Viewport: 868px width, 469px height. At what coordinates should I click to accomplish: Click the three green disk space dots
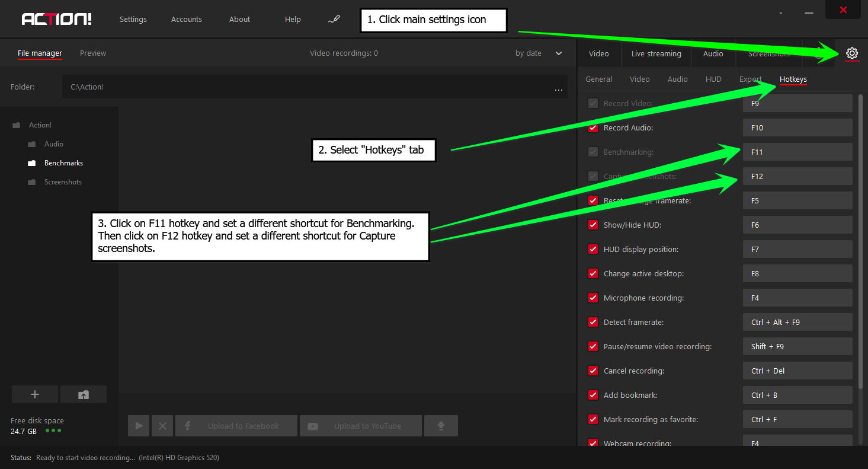(53, 430)
